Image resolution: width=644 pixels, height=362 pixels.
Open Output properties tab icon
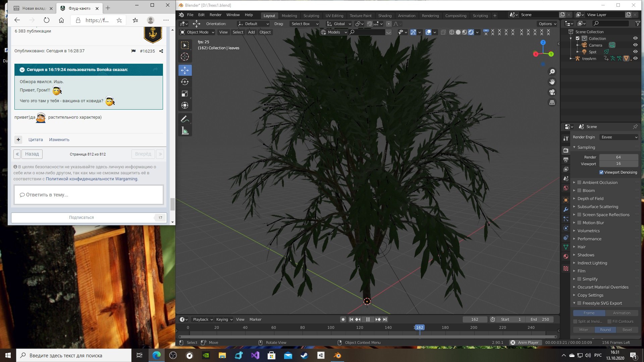[x=566, y=160]
